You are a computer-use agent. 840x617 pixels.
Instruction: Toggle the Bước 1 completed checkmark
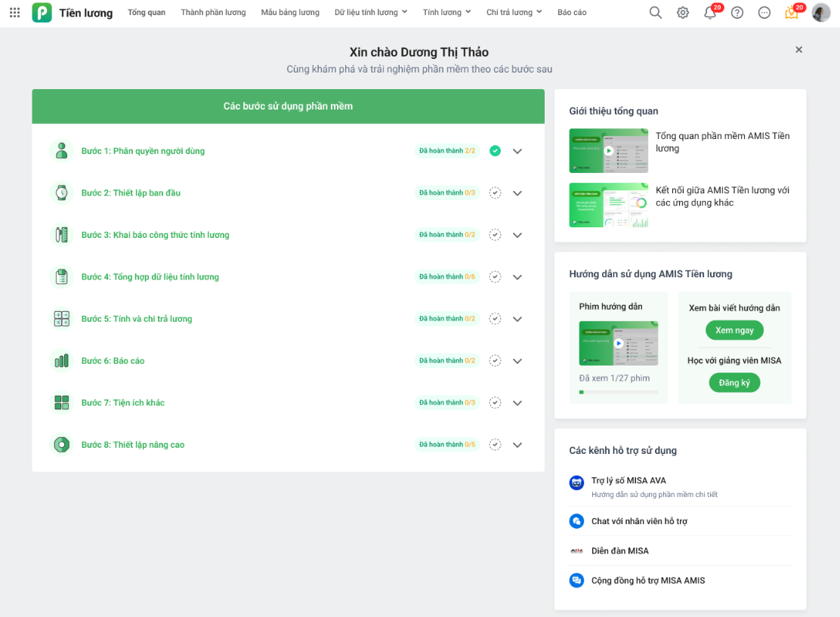coord(495,151)
